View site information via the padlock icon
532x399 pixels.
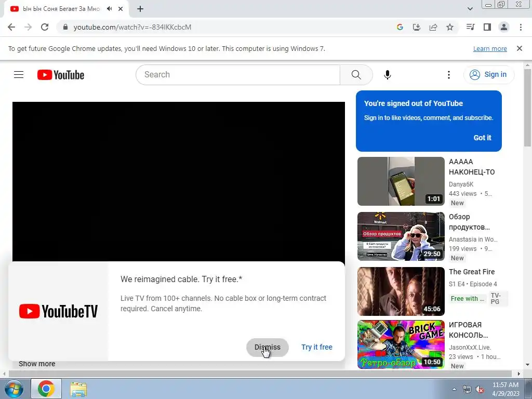pos(65,27)
